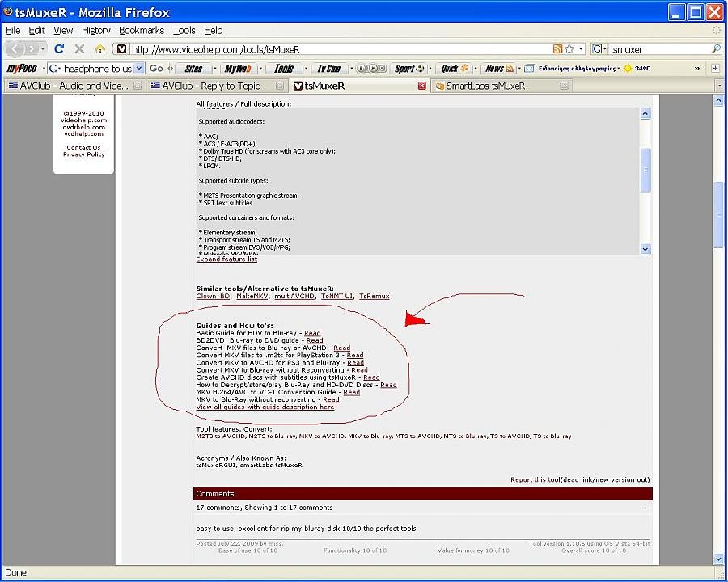Screen dimensions: 728x582
Task: Open the toolbar search box dropdown
Action: click(x=139, y=69)
